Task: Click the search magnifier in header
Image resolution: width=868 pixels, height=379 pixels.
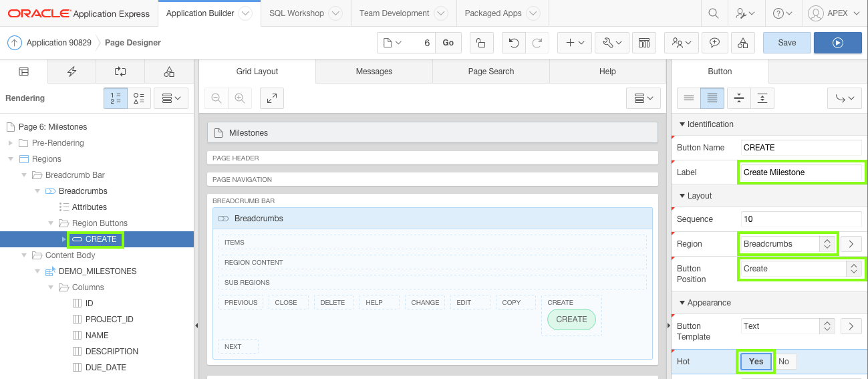Action: 714,13
